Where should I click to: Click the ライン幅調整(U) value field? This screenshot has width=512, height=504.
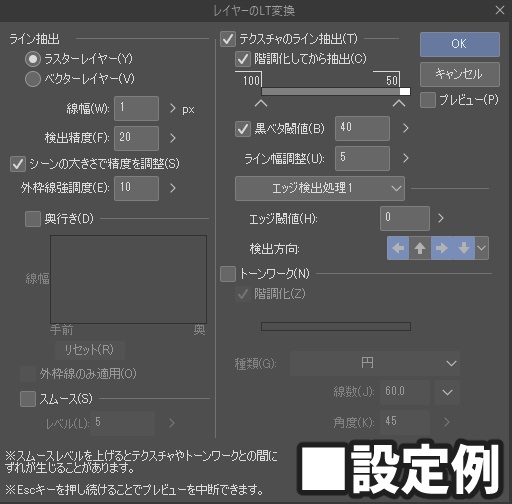[x=362, y=158]
